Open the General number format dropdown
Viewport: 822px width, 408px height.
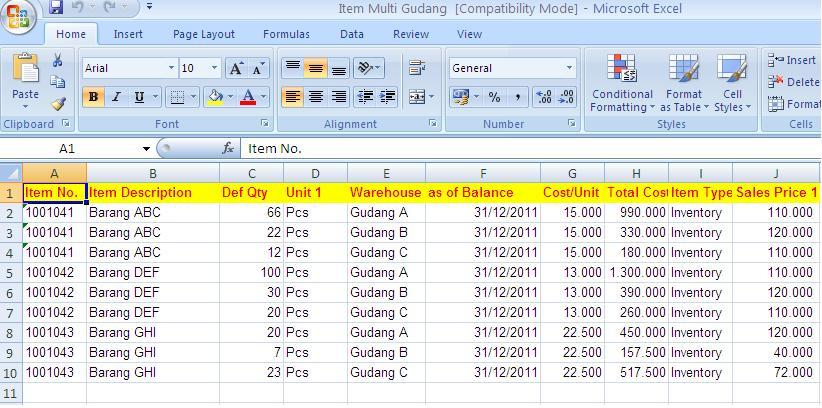[x=569, y=68]
